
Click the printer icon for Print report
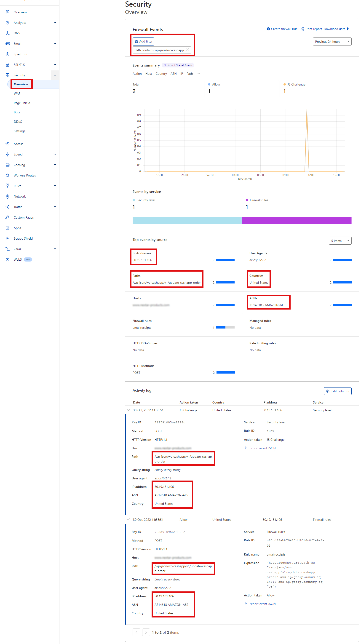(x=303, y=29)
